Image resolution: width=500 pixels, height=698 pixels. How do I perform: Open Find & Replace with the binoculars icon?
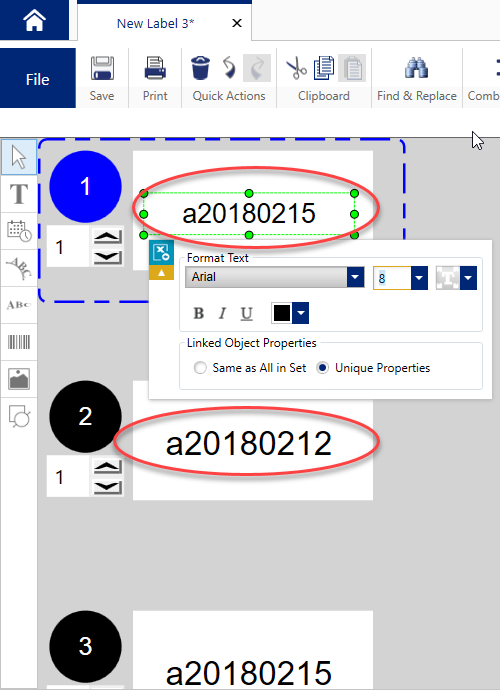[416, 68]
